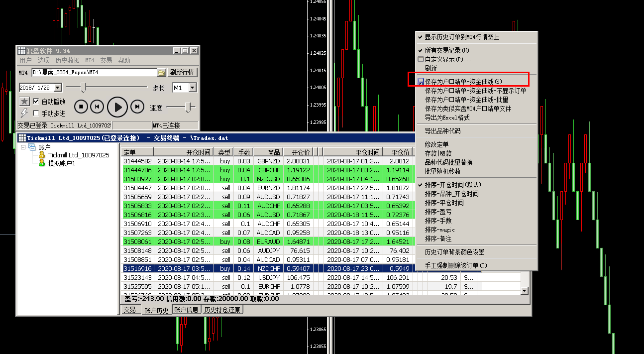Click the step forward button
The height and width of the screenshot is (354, 644).
(137, 106)
